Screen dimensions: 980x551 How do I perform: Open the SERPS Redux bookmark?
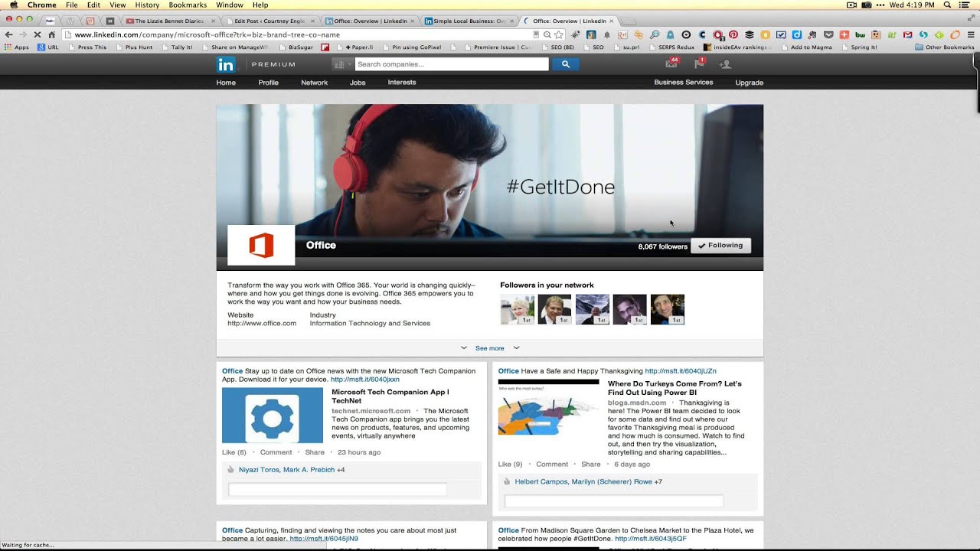671,47
